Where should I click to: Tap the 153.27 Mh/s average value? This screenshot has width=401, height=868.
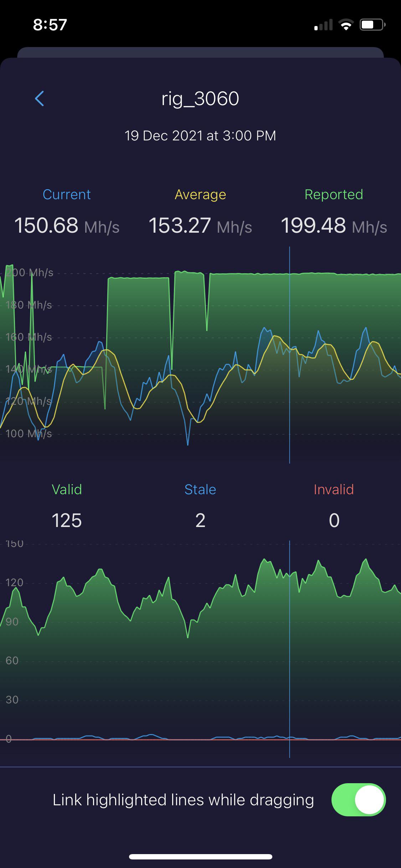(x=200, y=226)
